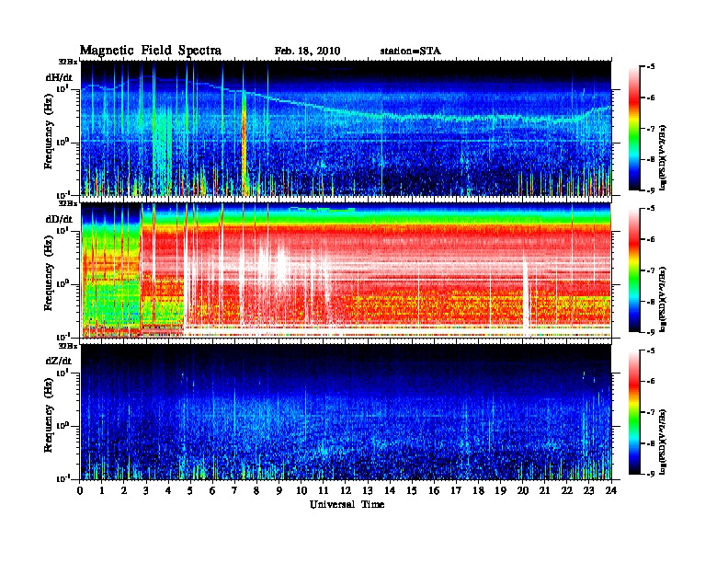This screenshot has height=563, width=728.
Task: Click the "32Hz" label atop dH/dt panel
Action: point(68,62)
